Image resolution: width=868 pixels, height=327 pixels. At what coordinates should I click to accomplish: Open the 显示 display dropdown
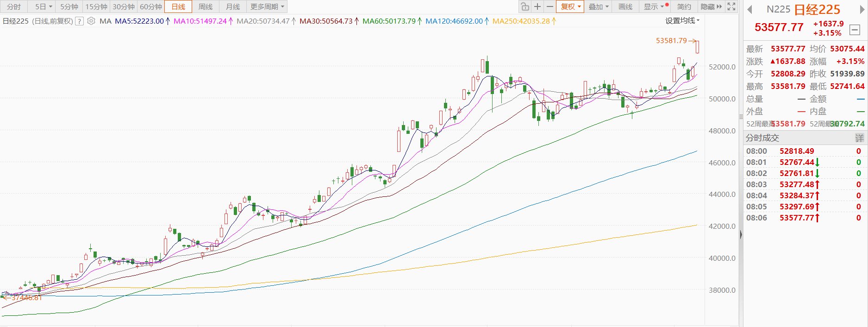(655, 6)
